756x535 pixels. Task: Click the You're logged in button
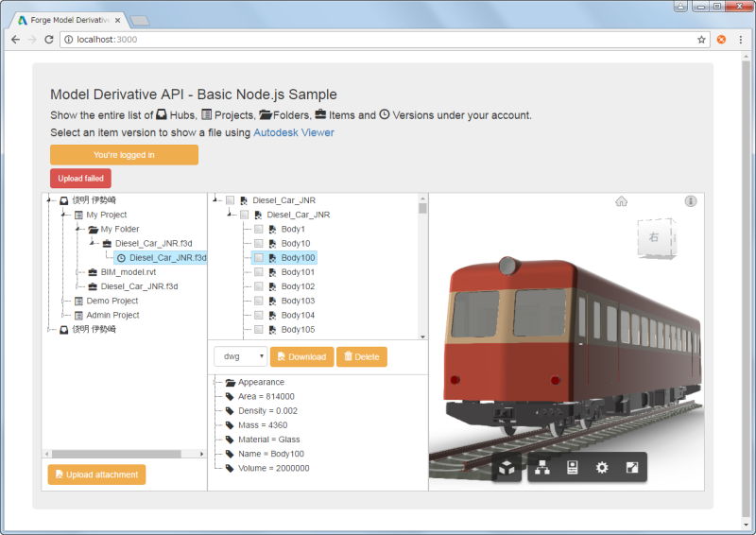coord(124,155)
